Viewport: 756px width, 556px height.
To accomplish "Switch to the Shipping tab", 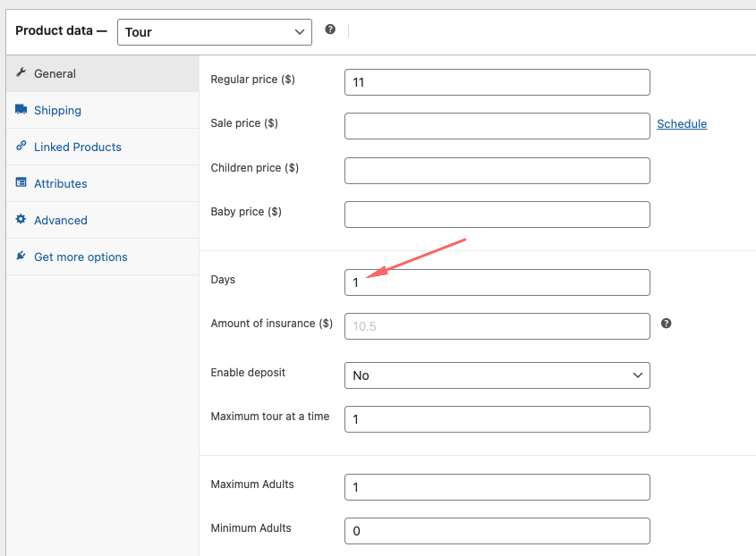I will coord(103,110).
